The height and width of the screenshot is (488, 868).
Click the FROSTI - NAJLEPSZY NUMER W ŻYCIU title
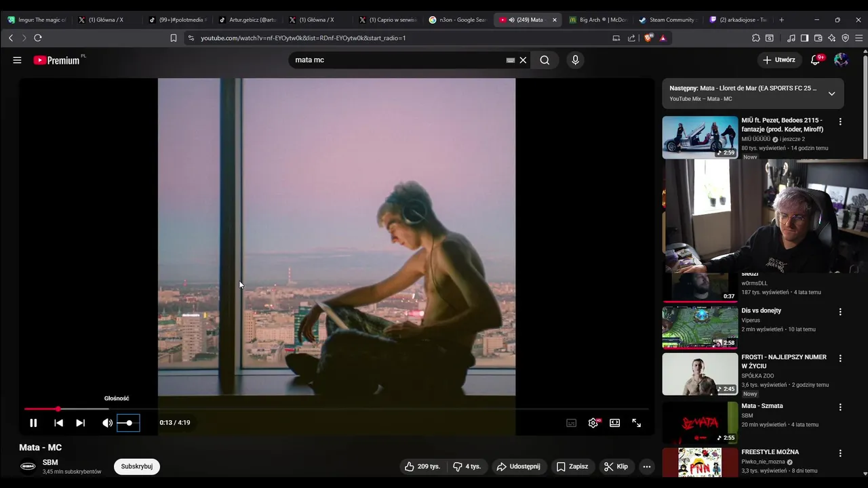(784, 361)
